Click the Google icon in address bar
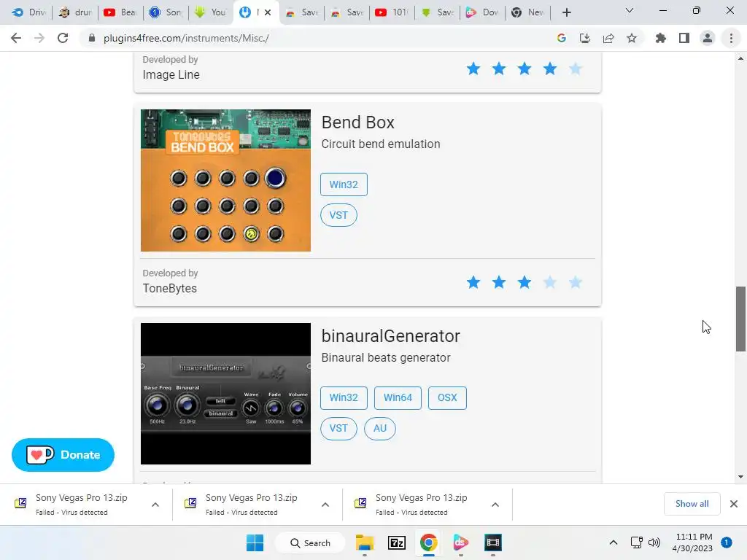The height and width of the screenshot is (560, 747). click(x=562, y=38)
